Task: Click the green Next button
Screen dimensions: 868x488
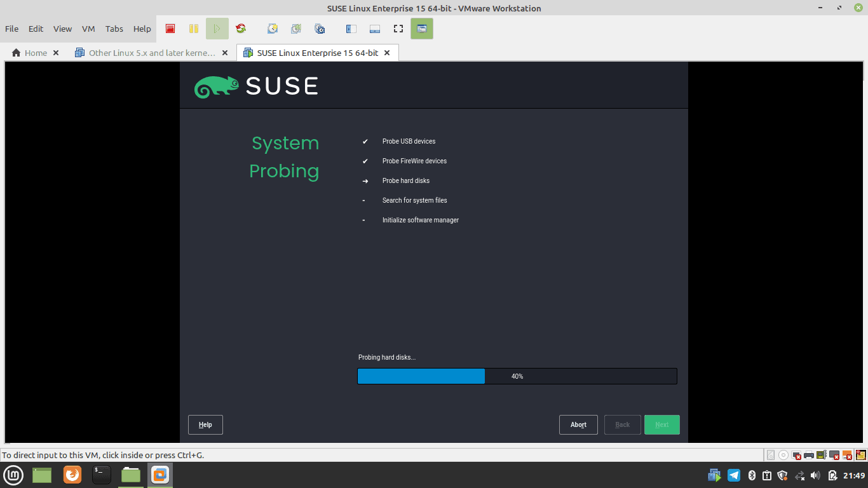Action: click(x=662, y=424)
